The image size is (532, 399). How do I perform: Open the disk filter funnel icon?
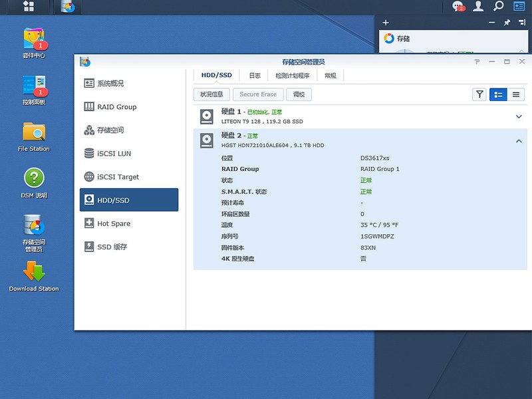tap(479, 94)
